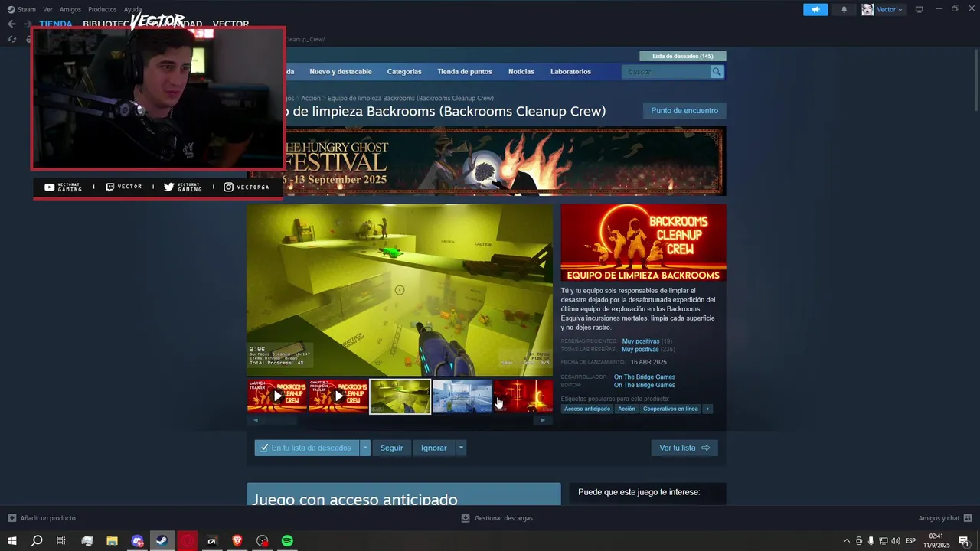980x551 pixels.
Task: Open the volume control in the tray
Action: pyautogui.click(x=896, y=541)
